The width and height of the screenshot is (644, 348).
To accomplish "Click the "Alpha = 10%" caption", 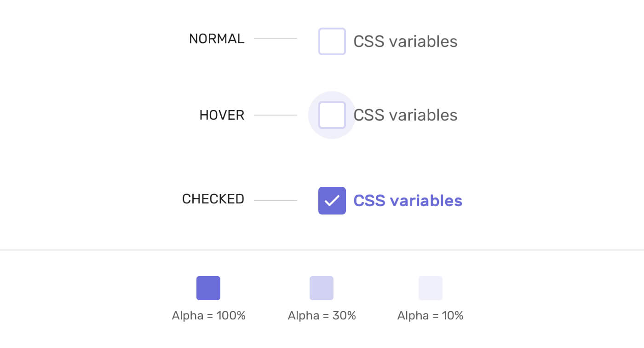I will click(x=431, y=316).
